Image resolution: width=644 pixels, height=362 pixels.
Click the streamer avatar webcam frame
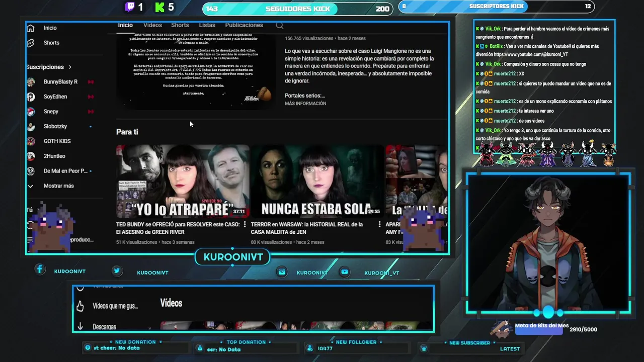tap(548, 243)
